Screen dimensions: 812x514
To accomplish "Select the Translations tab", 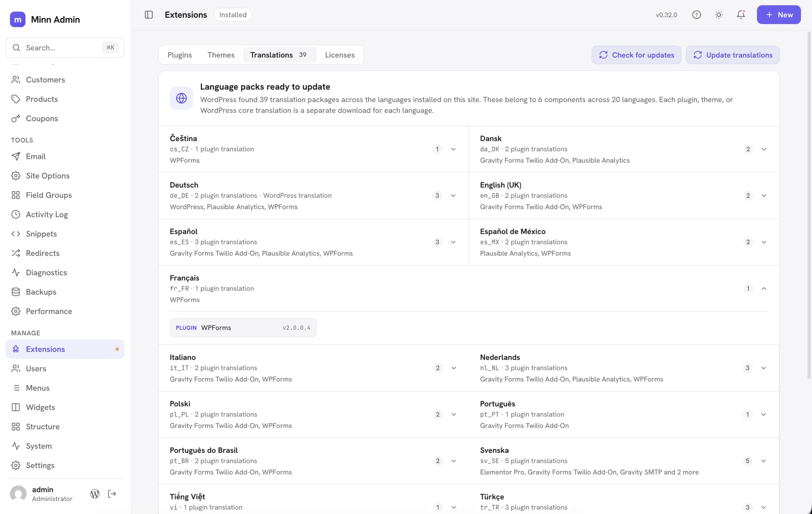I will (x=279, y=55).
